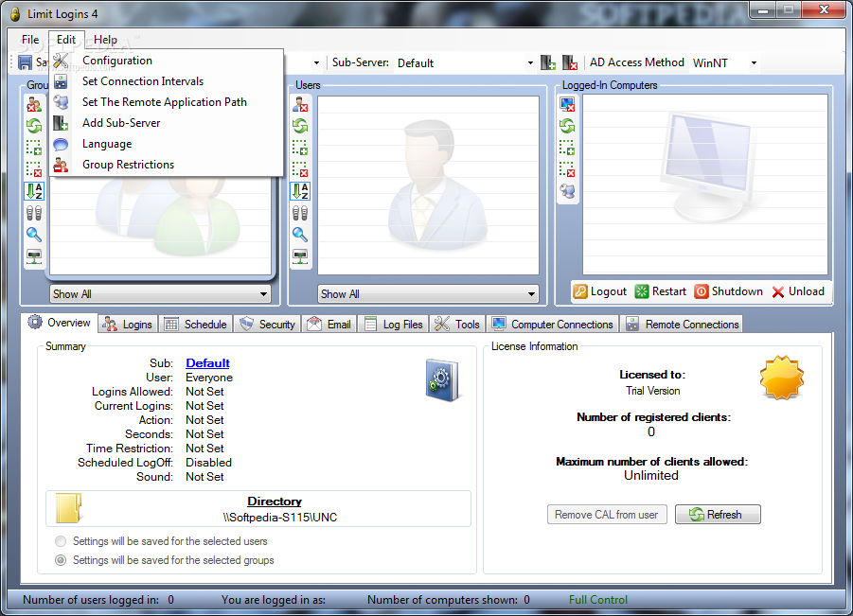The height and width of the screenshot is (616, 853).
Task: Click the Unload button
Action: [798, 292]
